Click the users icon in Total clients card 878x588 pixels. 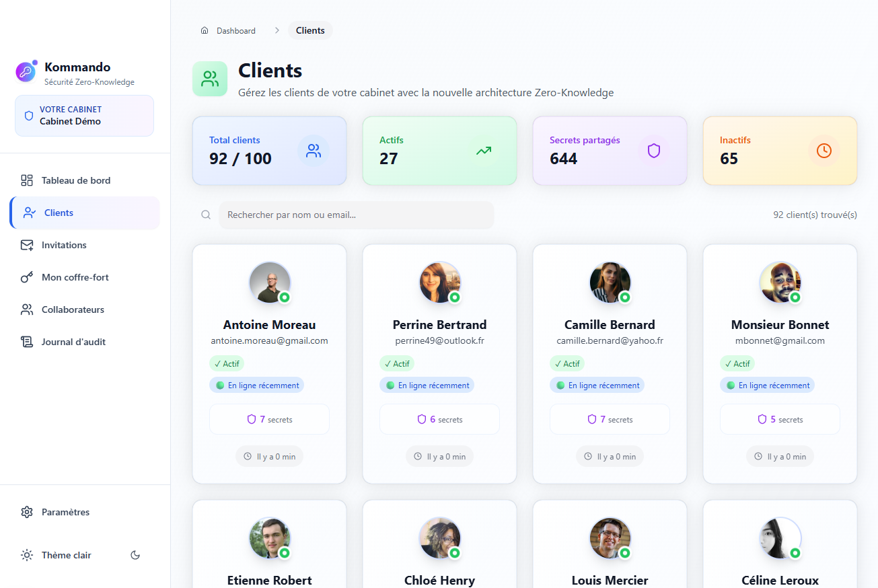pos(314,151)
